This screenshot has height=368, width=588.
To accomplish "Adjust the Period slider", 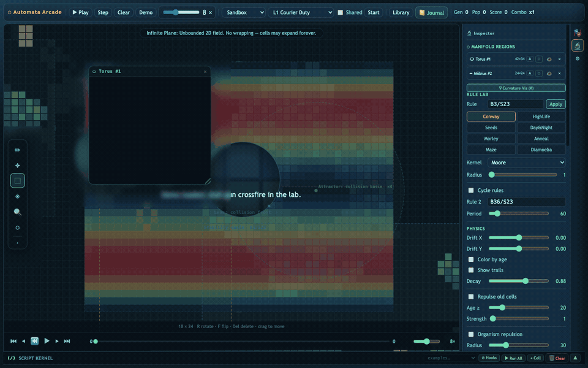I will 519,213.
